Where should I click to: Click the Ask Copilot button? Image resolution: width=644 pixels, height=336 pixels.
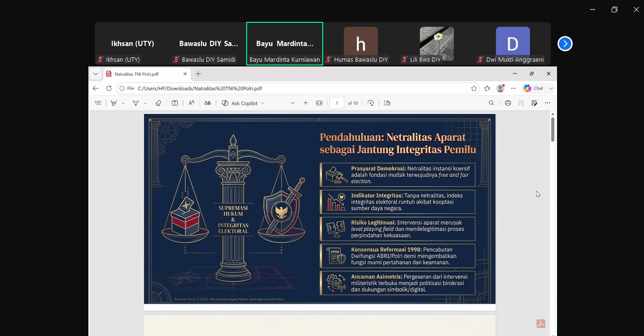(x=240, y=103)
